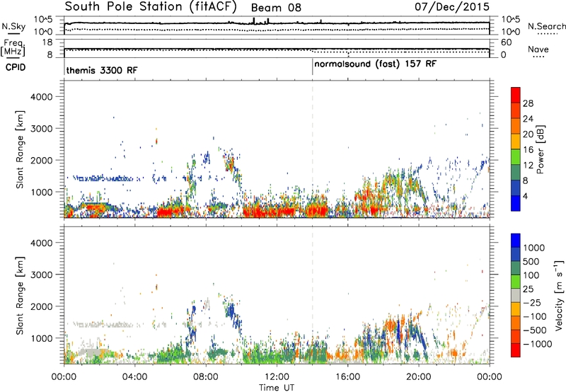
Task: Click the Nave legend label
Action: [x=538, y=49]
